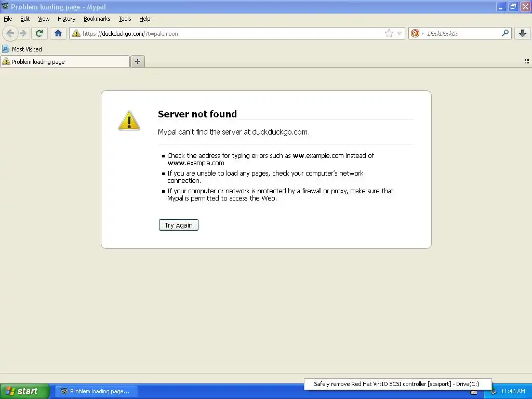The height and width of the screenshot is (399, 532).
Task: Reload the page with the refresh icon
Action: [39, 33]
